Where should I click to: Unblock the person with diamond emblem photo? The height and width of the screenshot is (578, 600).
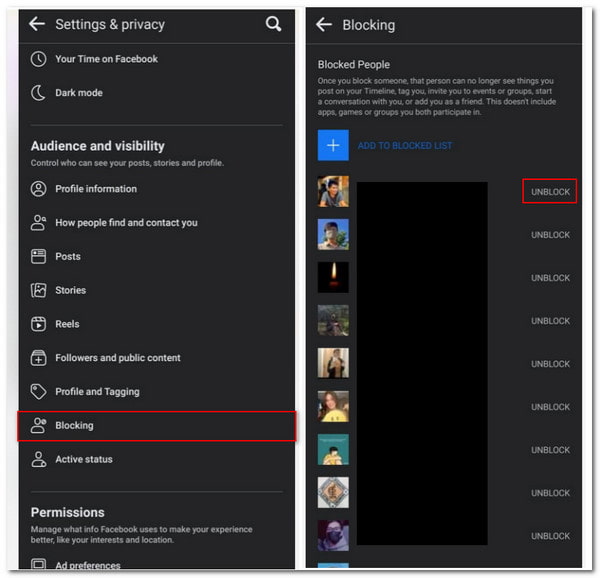coord(550,493)
